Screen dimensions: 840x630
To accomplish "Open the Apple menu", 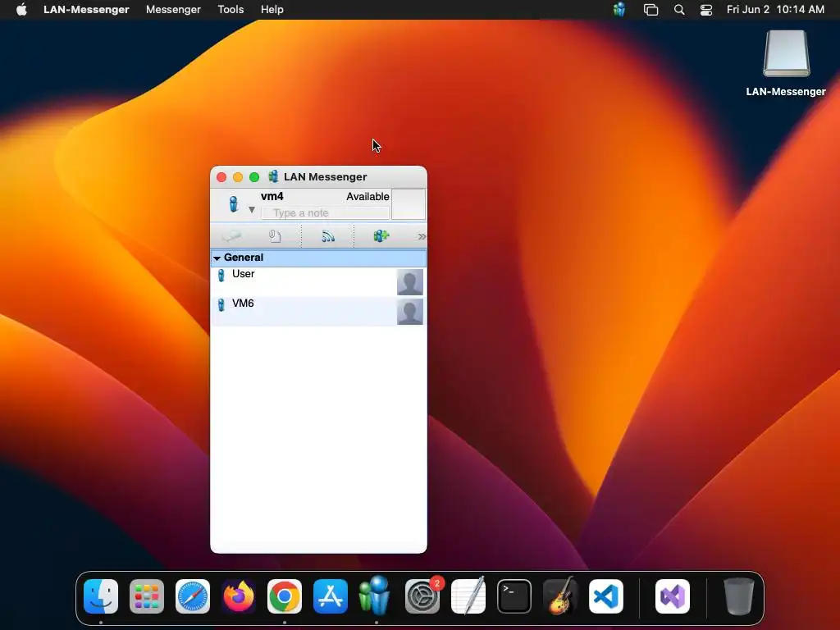I will pyautogui.click(x=21, y=10).
